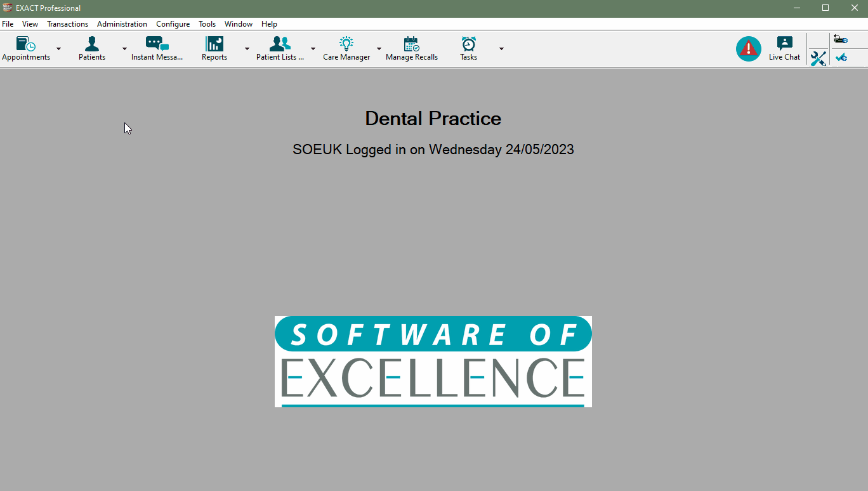This screenshot has width=868, height=491.
Task: Expand the Reports dropdown arrow
Action: pyautogui.click(x=247, y=49)
